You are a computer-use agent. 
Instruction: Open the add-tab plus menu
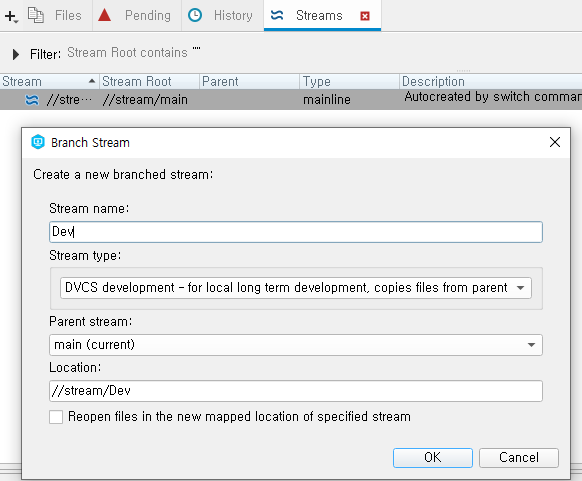[x=11, y=16]
